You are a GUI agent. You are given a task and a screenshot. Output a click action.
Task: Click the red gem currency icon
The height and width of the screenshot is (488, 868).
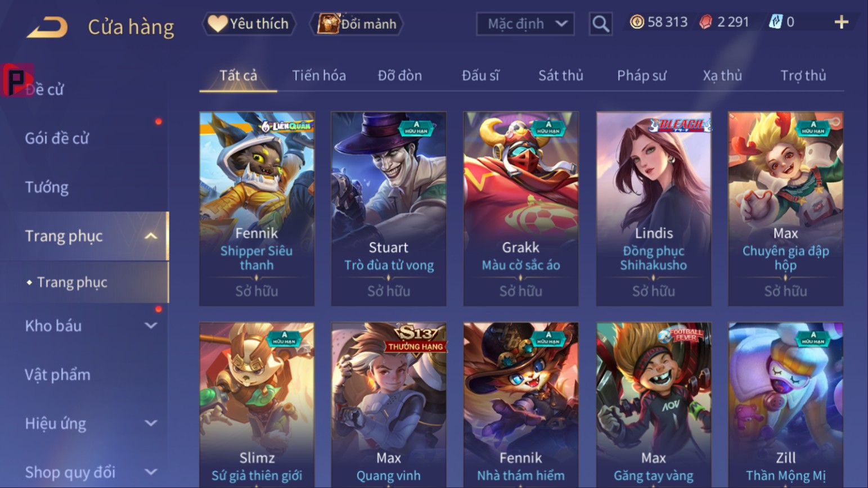[705, 22]
